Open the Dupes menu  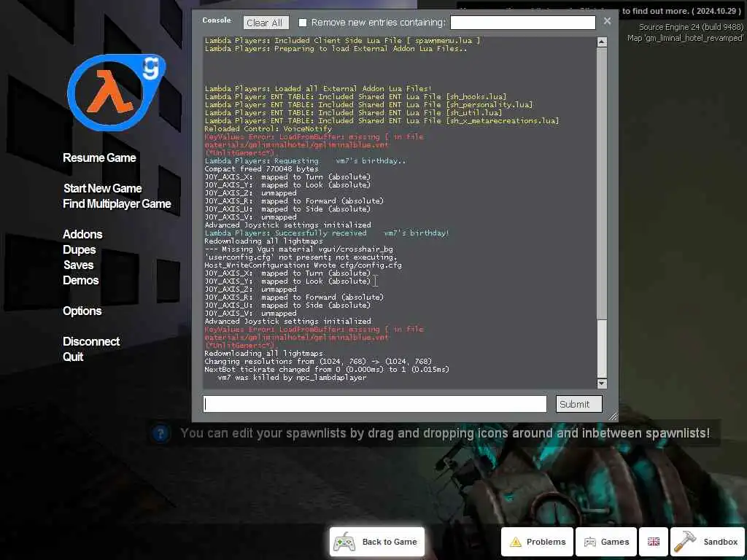[x=80, y=249]
